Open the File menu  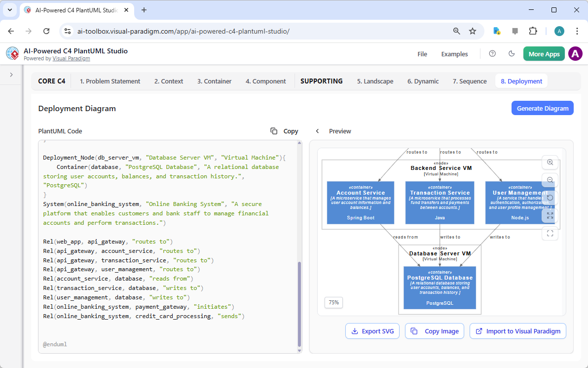tap(422, 54)
